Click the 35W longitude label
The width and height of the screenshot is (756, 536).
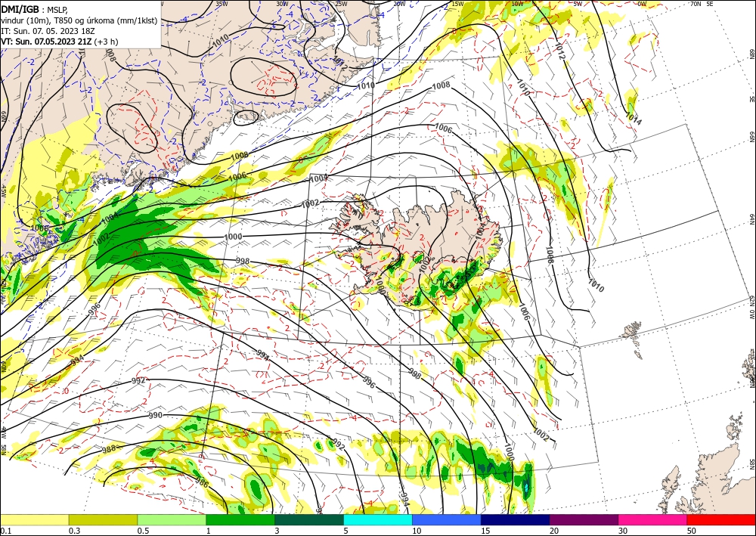tap(222, 4)
